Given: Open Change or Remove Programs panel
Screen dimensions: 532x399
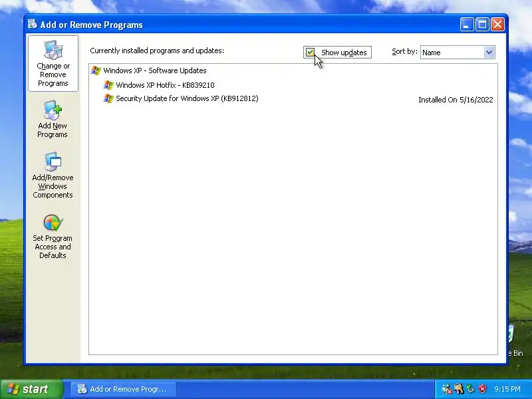Looking at the screenshot, I should pyautogui.click(x=53, y=63).
